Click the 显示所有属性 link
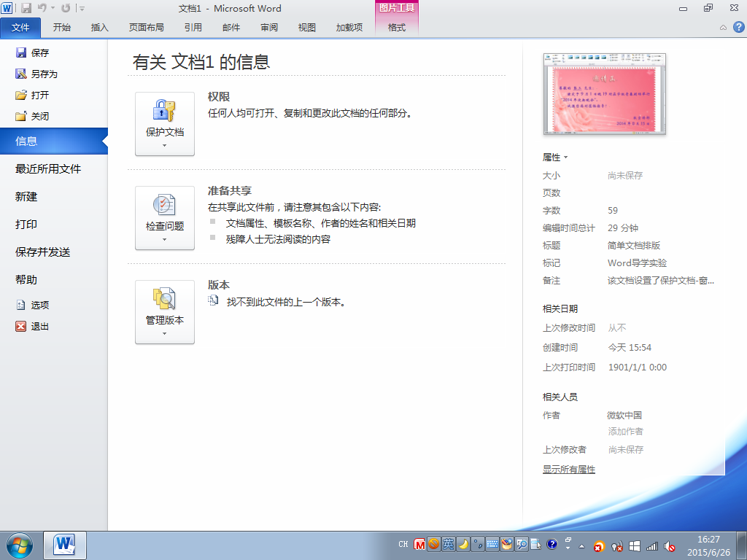 569,469
